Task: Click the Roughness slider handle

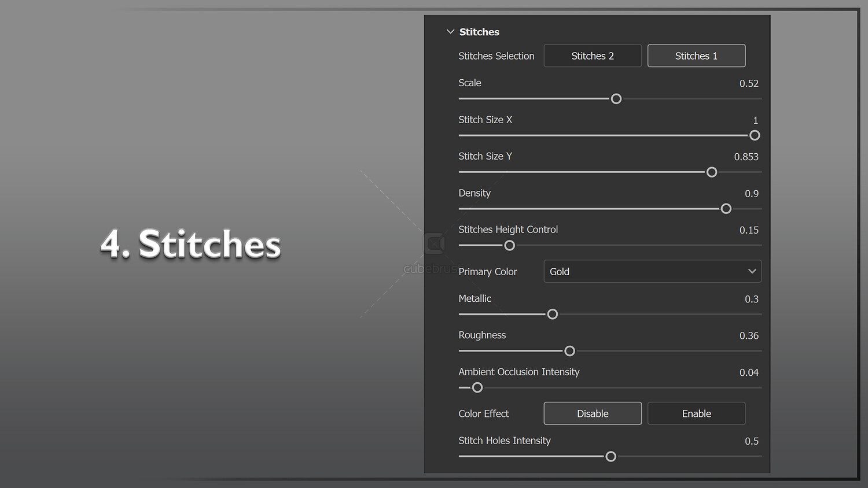Action: click(569, 351)
